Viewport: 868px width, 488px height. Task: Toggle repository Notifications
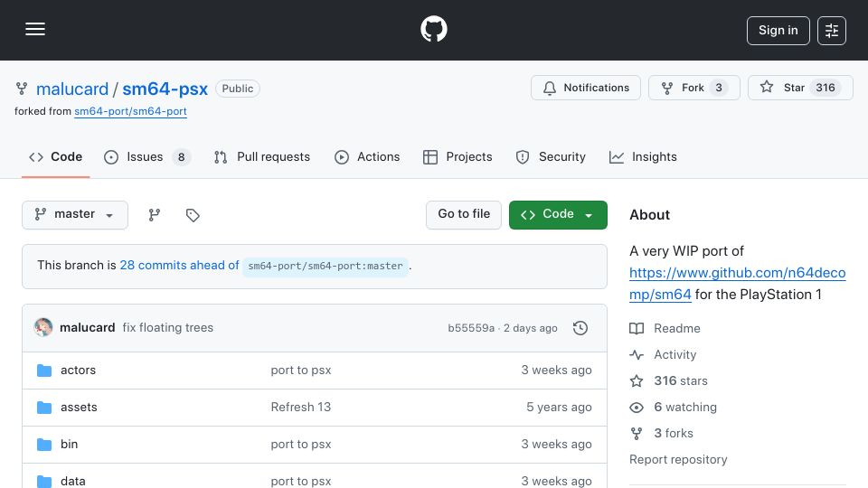(586, 88)
